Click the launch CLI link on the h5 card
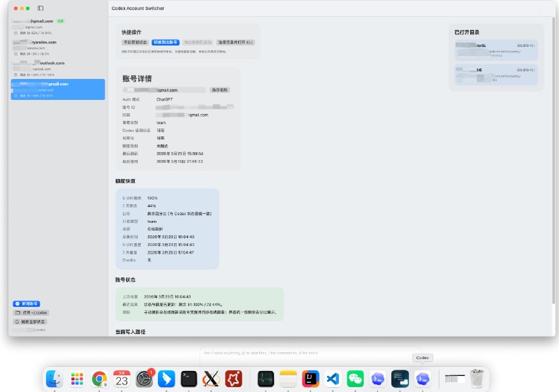Image resolution: width=559 pixels, height=392 pixels. 526,70
